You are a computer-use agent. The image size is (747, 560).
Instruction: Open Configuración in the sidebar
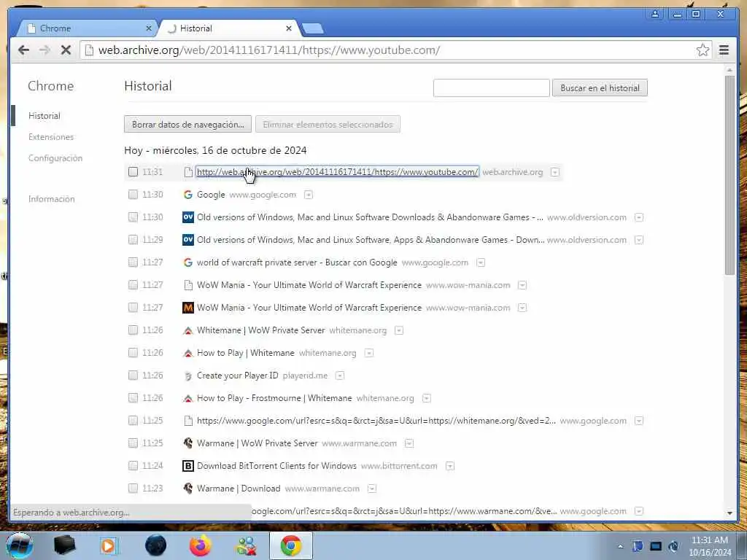[x=55, y=158]
